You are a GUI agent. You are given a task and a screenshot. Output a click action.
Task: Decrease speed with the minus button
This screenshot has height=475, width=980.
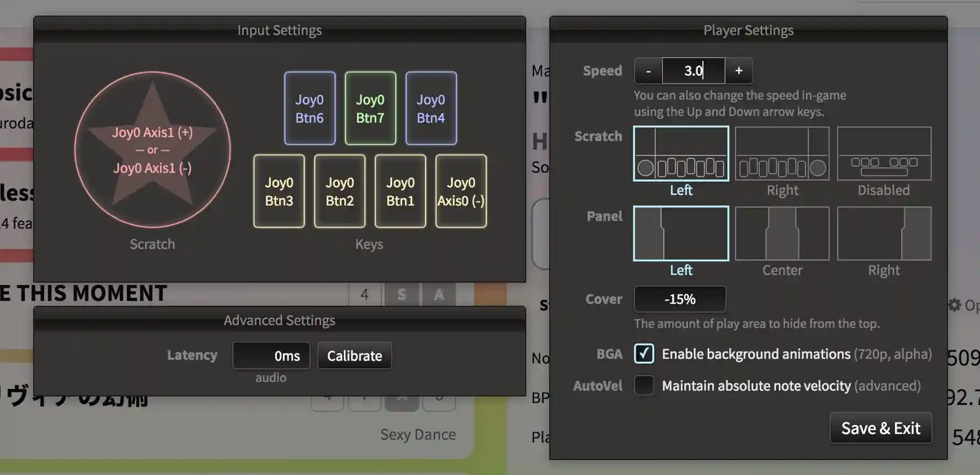coord(648,71)
